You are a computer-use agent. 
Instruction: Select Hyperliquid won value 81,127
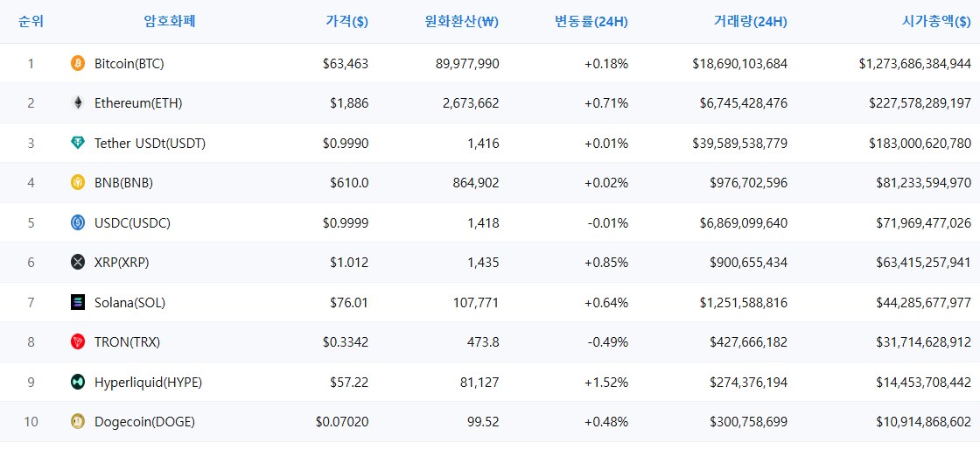click(479, 382)
